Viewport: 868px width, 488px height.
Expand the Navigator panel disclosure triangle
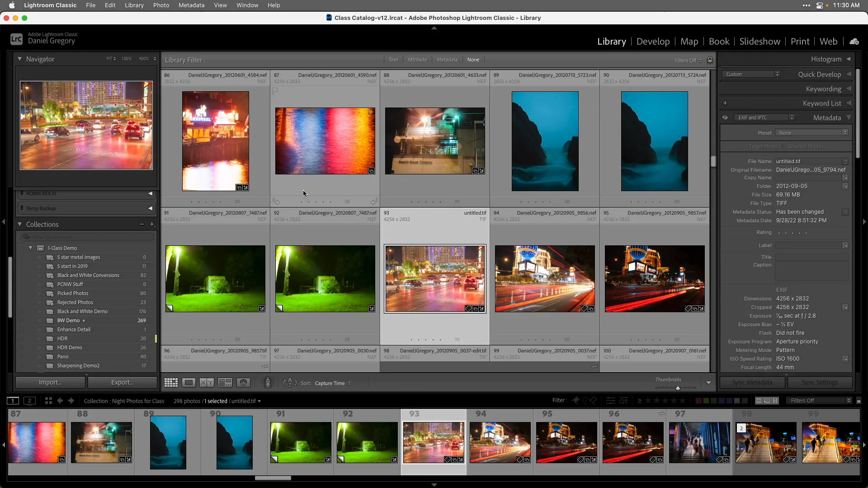[x=20, y=59]
